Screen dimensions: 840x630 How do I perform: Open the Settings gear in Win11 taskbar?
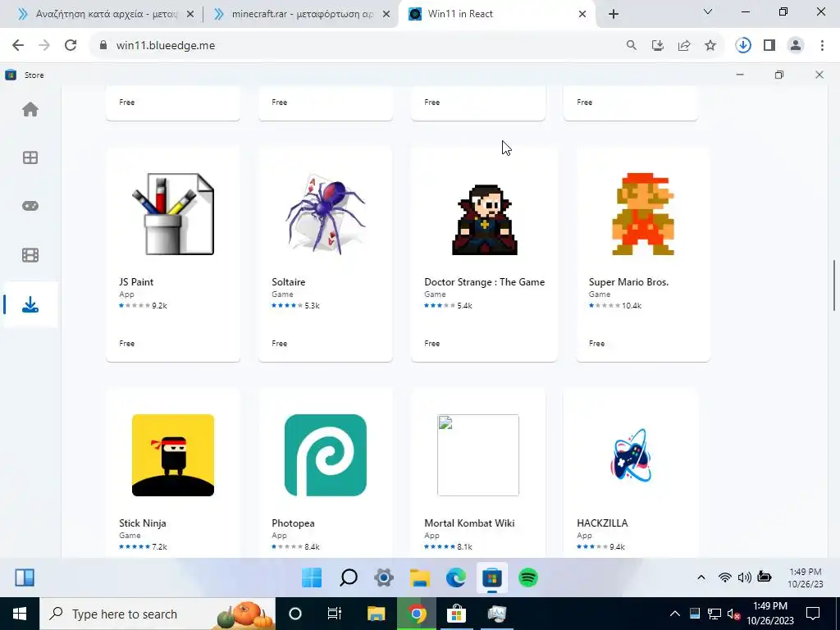coord(384,577)
